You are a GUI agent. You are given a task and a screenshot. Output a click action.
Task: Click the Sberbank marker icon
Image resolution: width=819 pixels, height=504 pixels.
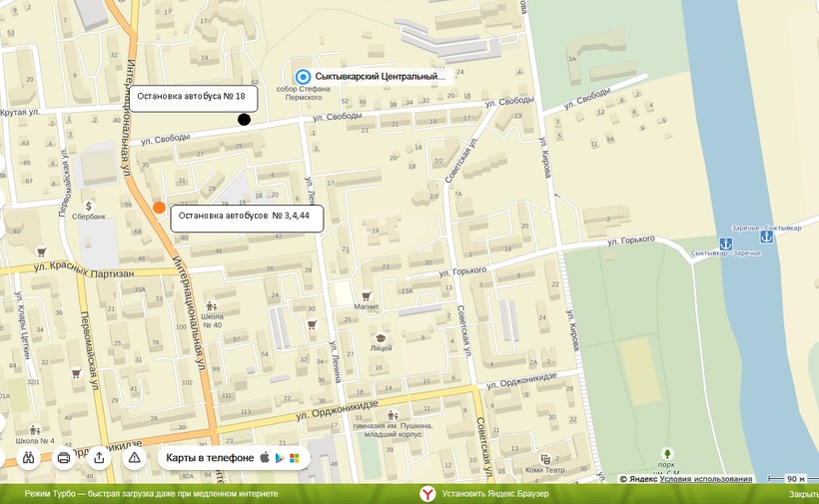89,206
